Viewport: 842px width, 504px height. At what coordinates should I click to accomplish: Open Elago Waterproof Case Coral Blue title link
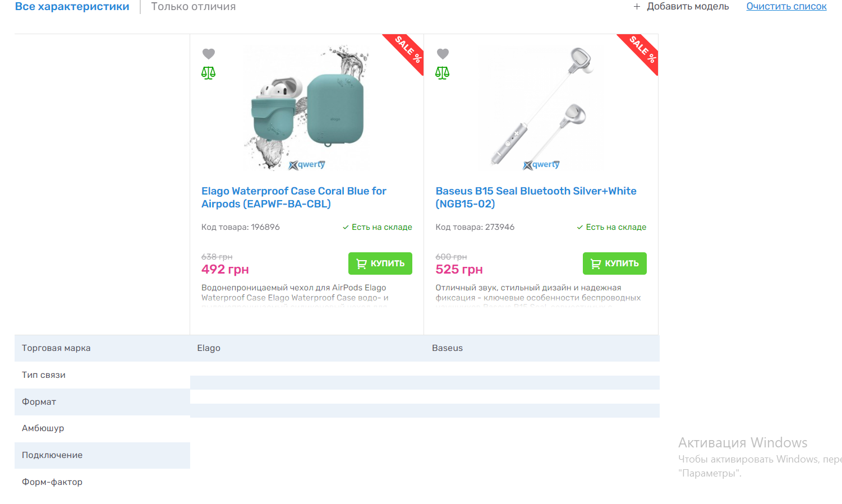click(x=293, y=197)
